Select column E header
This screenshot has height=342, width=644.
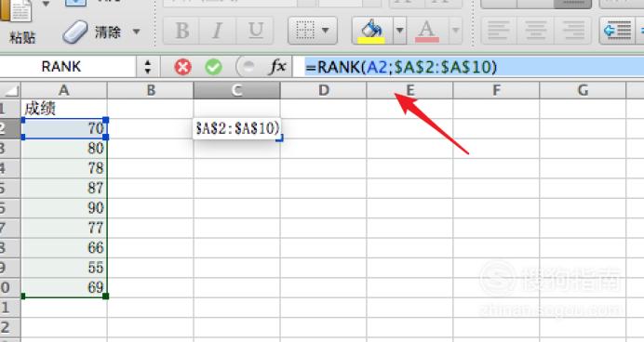coord(409,90)
